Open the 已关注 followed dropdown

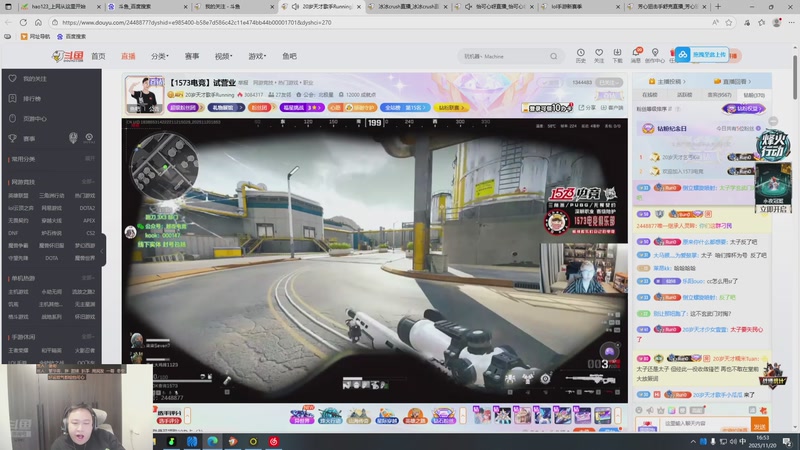coord(610,82)
